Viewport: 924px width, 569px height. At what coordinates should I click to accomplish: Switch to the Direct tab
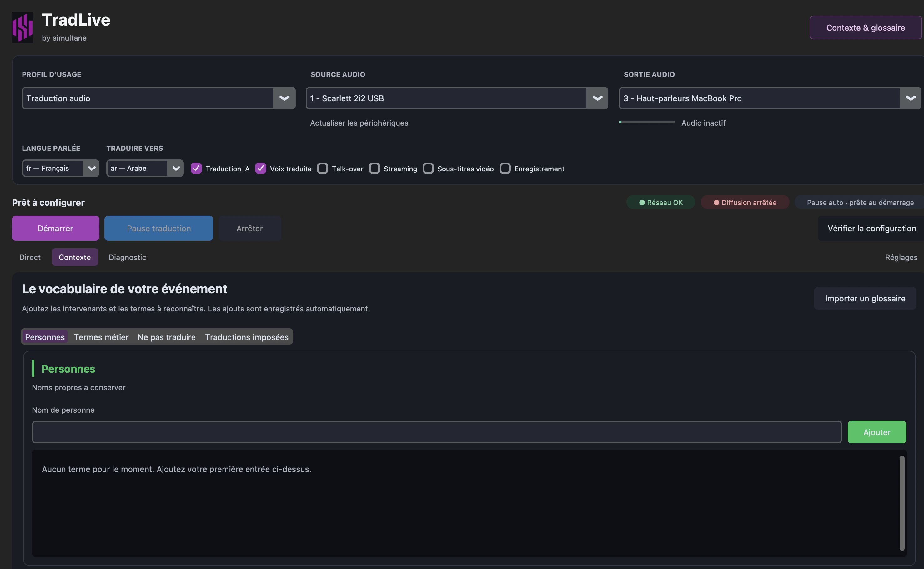(x=30, y=257)
